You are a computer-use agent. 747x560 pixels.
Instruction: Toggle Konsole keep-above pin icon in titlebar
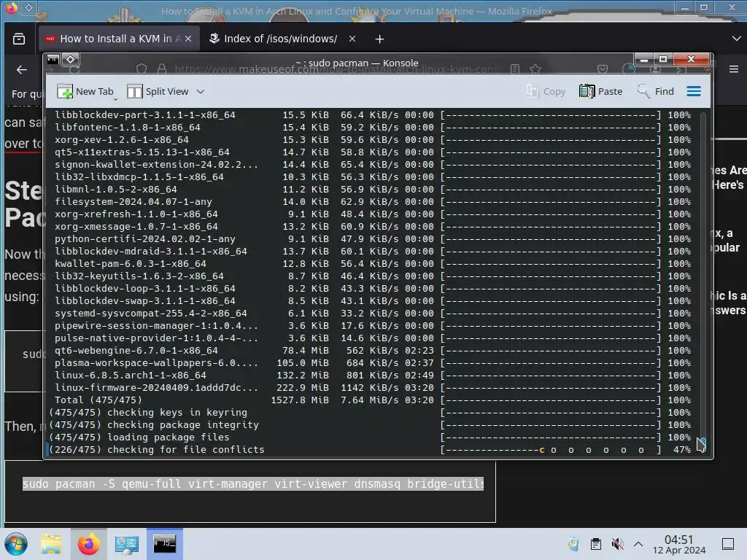[71, 60]
